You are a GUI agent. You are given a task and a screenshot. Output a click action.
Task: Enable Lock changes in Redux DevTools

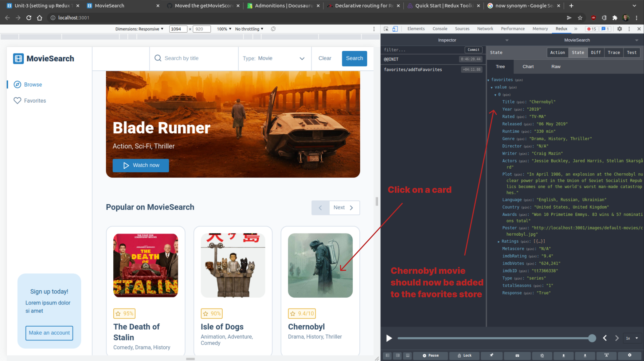(464, 356)
